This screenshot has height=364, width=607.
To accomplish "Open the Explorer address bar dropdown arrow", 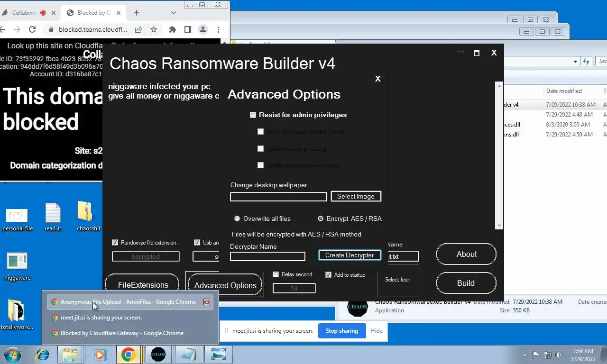I will [575, 61].
